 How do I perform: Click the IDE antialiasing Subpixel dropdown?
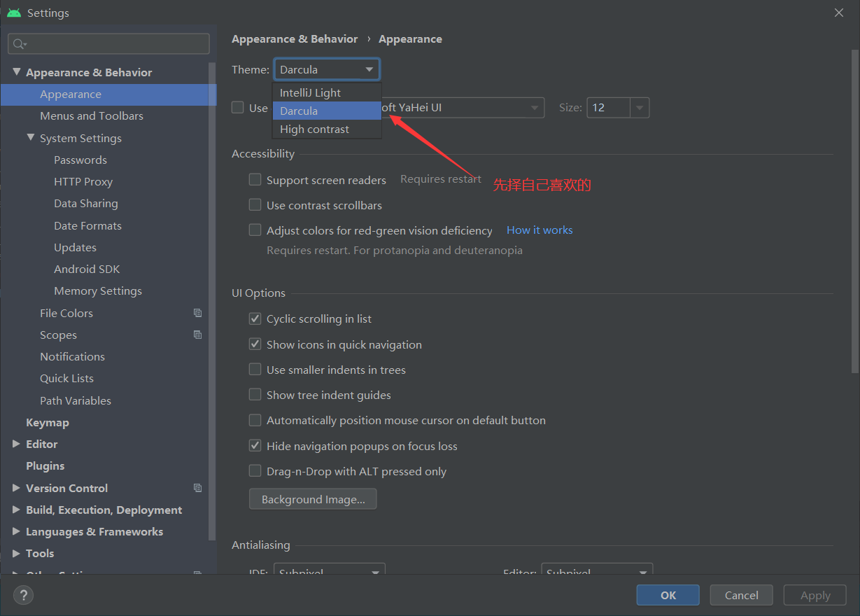pyautogui.click(x=329, y=570)
